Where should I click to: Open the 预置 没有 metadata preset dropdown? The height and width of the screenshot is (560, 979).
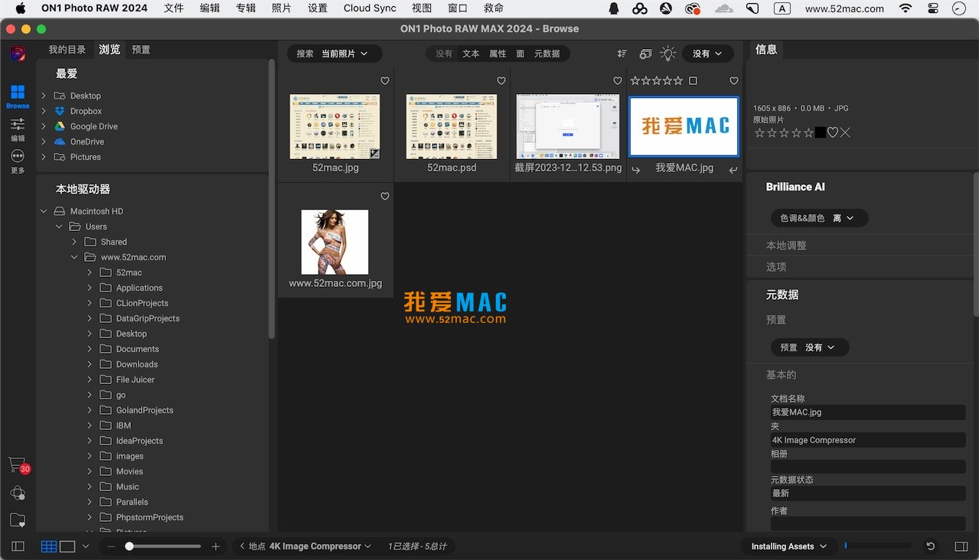[810, 347]
